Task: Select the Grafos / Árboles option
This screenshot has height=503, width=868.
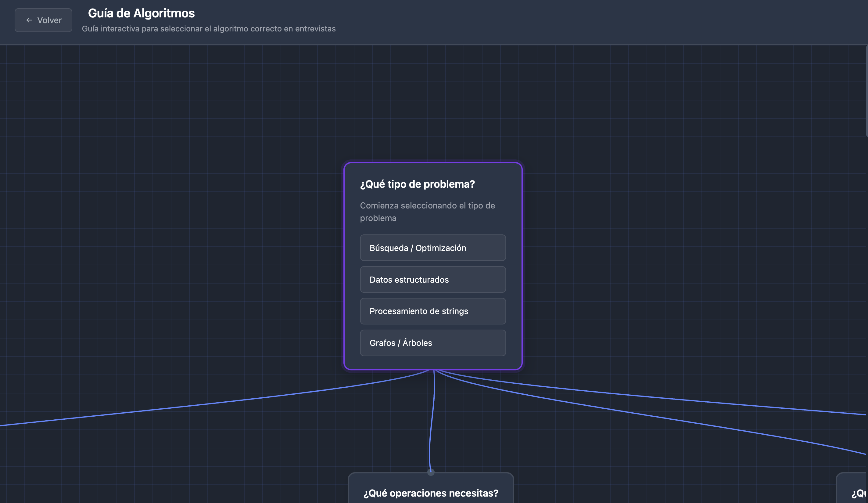Action: point(432,343)
